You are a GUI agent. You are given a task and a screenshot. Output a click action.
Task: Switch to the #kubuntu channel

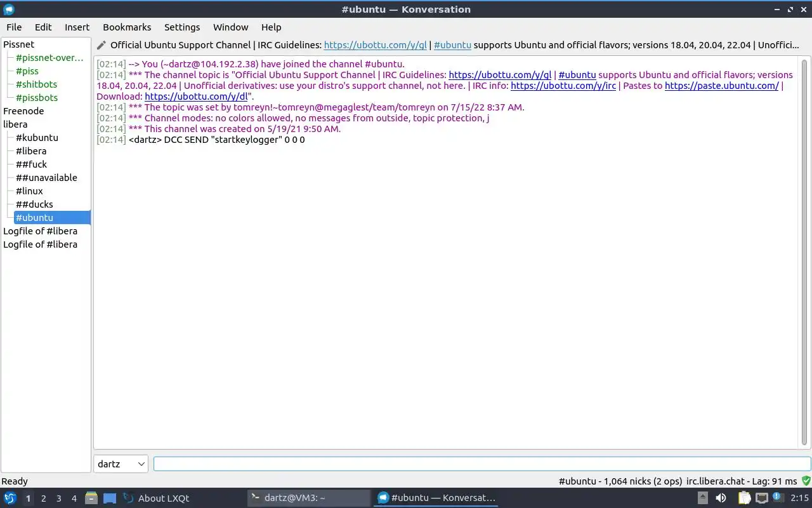click(x=37, y=138)
